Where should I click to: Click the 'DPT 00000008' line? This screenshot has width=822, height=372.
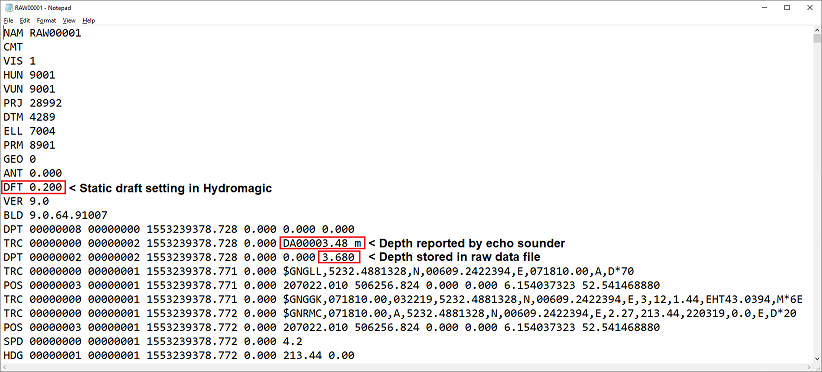click(179, 229)
